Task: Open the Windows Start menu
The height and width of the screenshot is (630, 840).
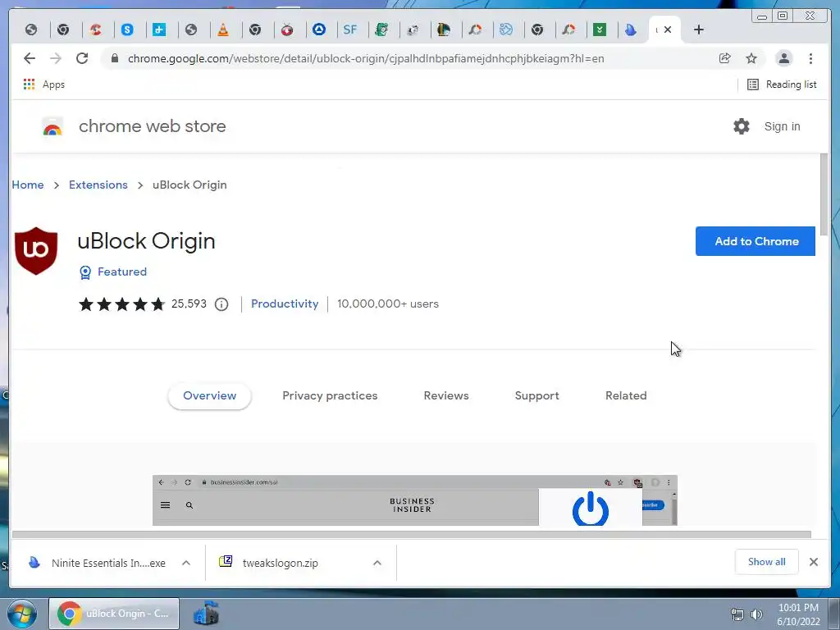Action: click(22, 614)
